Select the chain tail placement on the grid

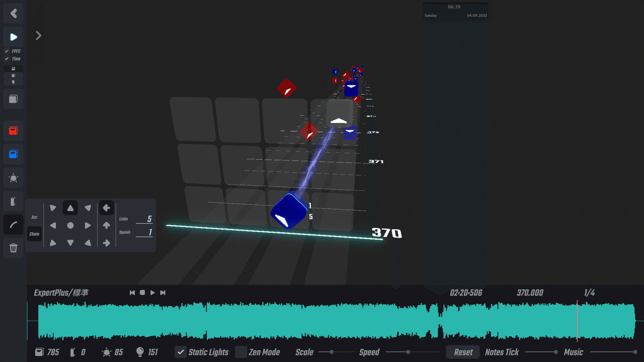point(339,113)
